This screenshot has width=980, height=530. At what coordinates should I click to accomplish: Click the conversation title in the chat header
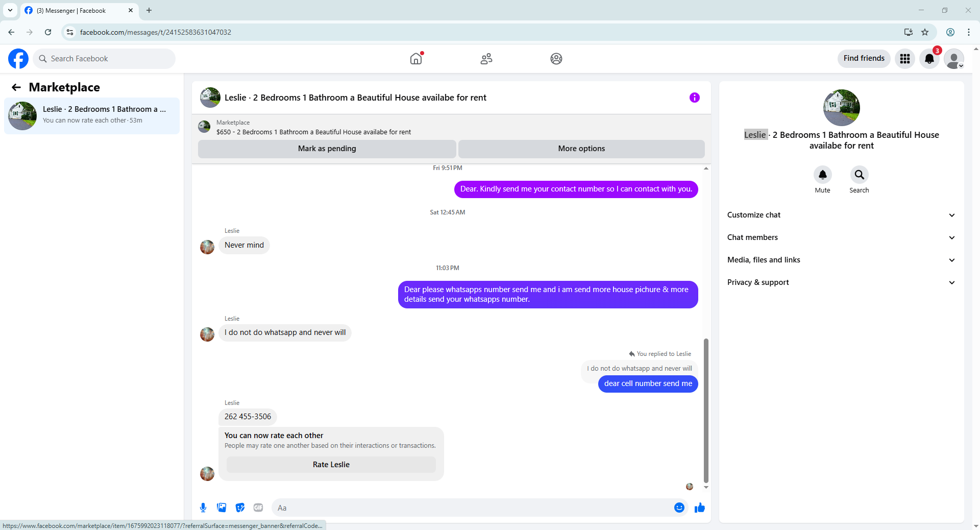(x=356, y=98)
